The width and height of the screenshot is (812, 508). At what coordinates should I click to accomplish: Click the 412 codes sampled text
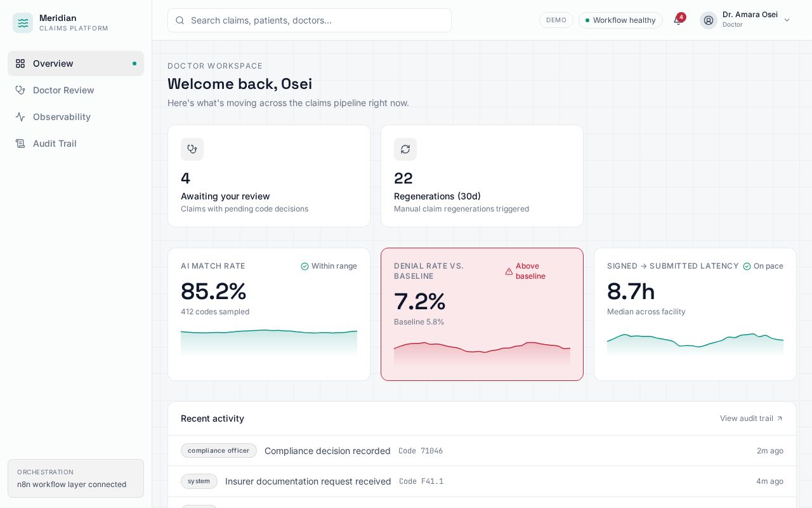215,312
